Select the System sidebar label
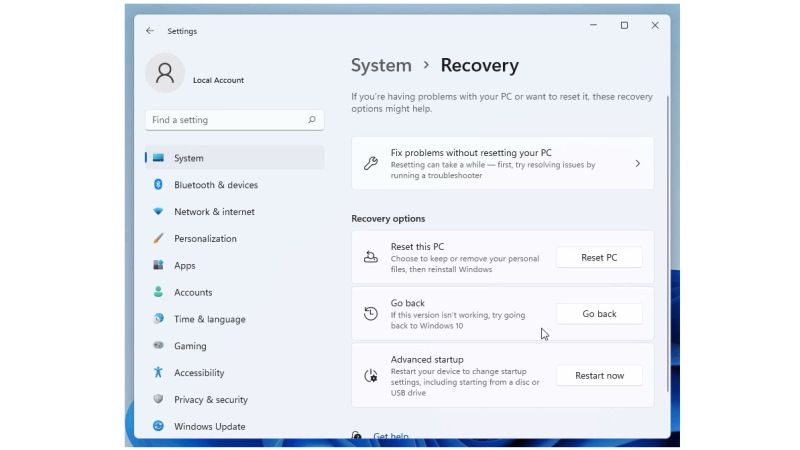 click(189, 158)
